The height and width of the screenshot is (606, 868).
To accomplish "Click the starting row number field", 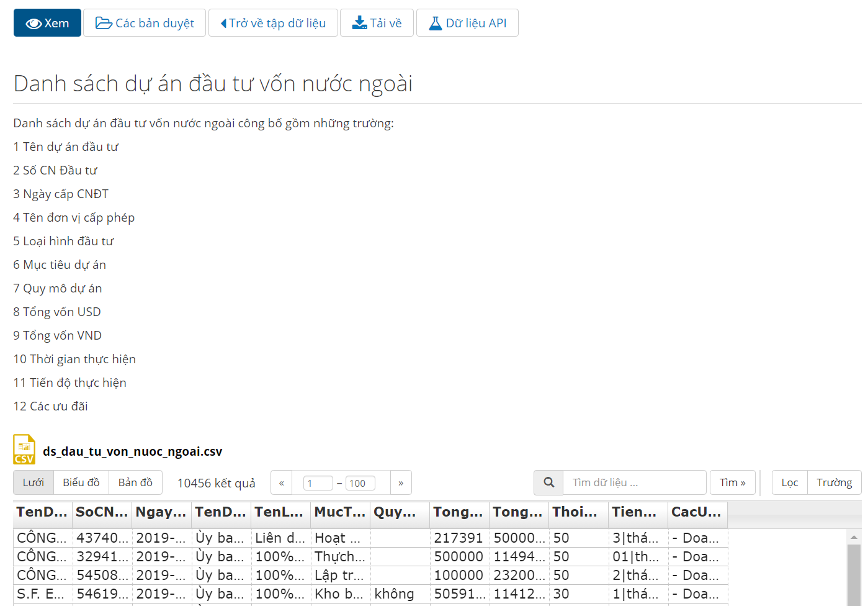I will (x=318, y=483).
